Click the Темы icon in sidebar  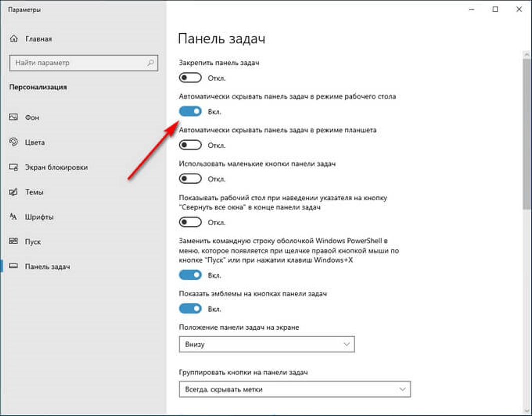click(x=14, y=192)
